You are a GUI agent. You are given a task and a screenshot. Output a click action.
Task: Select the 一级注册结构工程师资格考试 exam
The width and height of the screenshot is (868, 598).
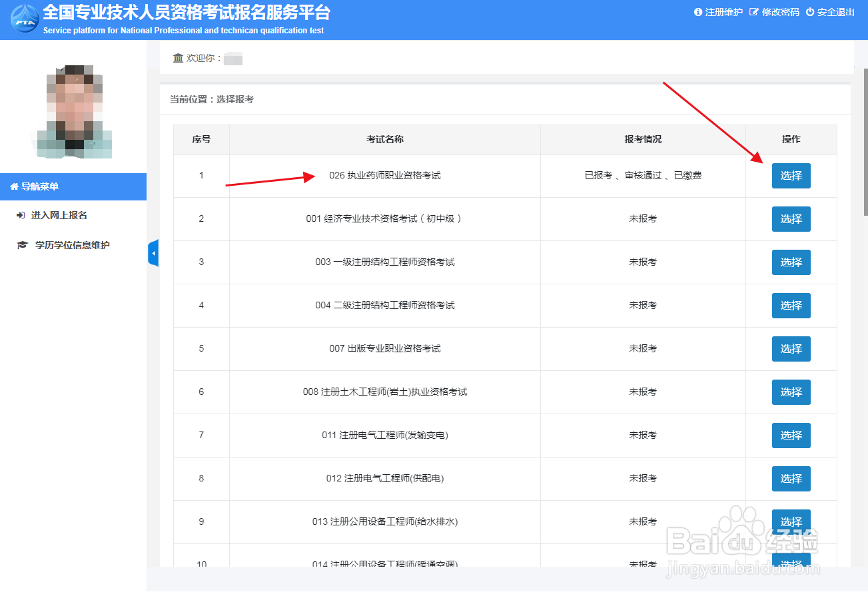click(x=791, y=262)
